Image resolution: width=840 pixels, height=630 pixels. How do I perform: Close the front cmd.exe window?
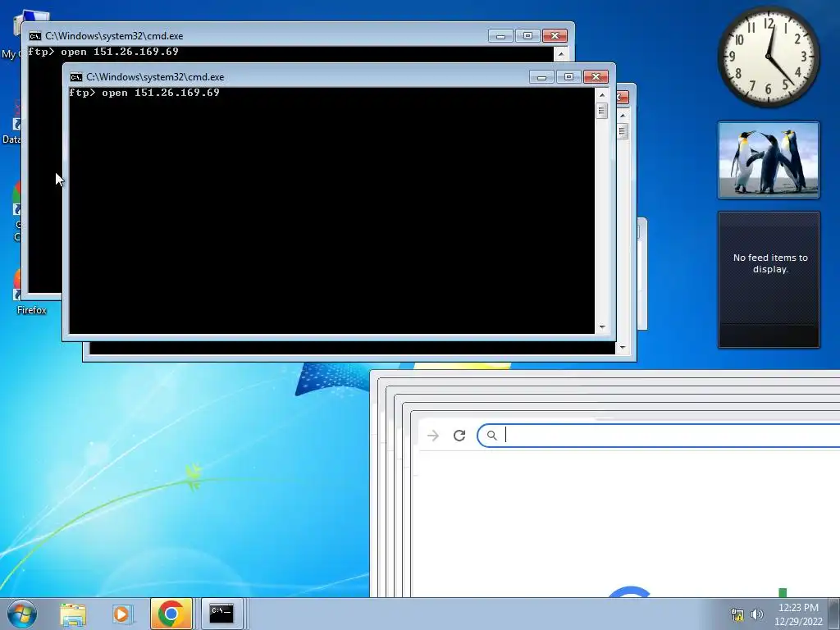(x=596, y=77)
